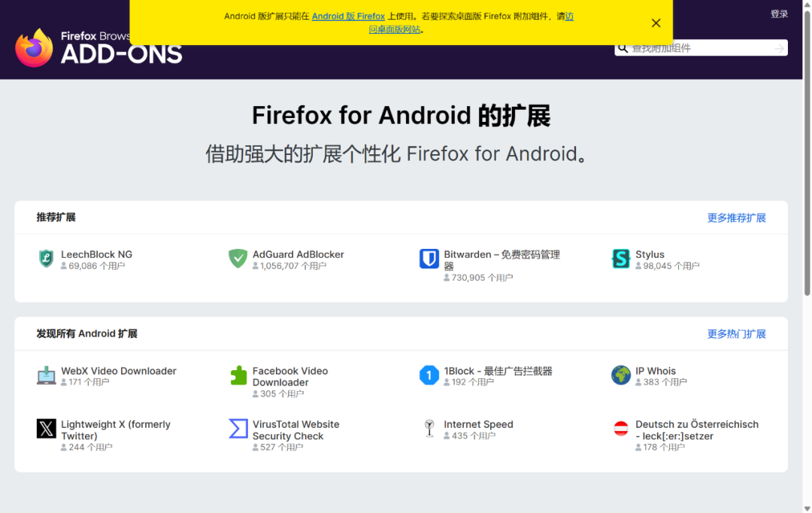The width and height of the screenshot is (812, 513).
Task: Click the 383 个用户 count
Action: 661,382
